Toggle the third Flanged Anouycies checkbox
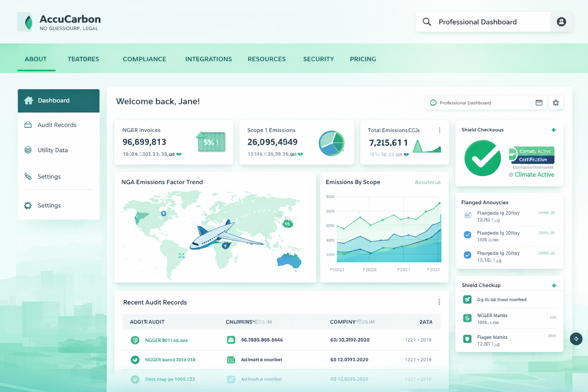This screenshot has width=588, height=392. tap(467, 255)
